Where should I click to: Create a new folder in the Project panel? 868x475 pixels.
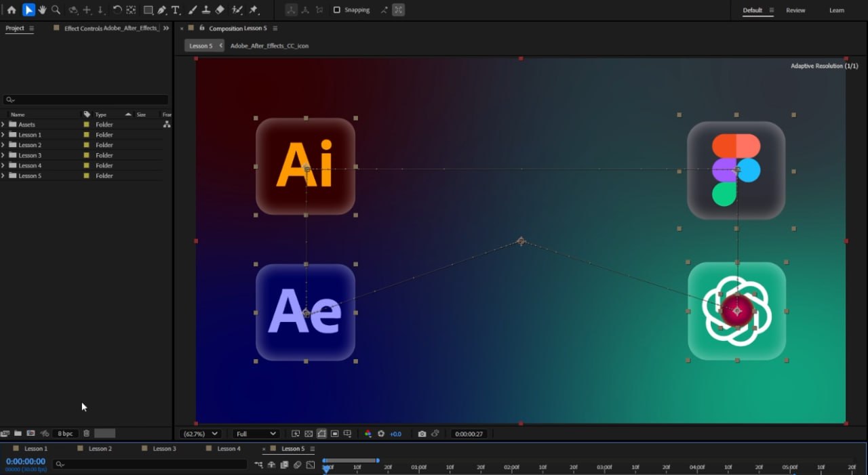pyautogui.click(x=18, y=433)
